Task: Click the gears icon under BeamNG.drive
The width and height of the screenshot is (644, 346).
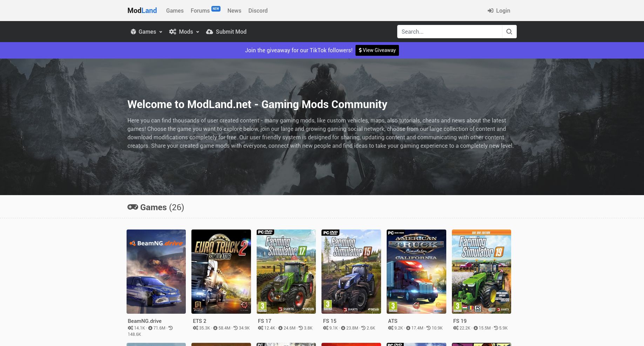Action: tap(130, 328)
